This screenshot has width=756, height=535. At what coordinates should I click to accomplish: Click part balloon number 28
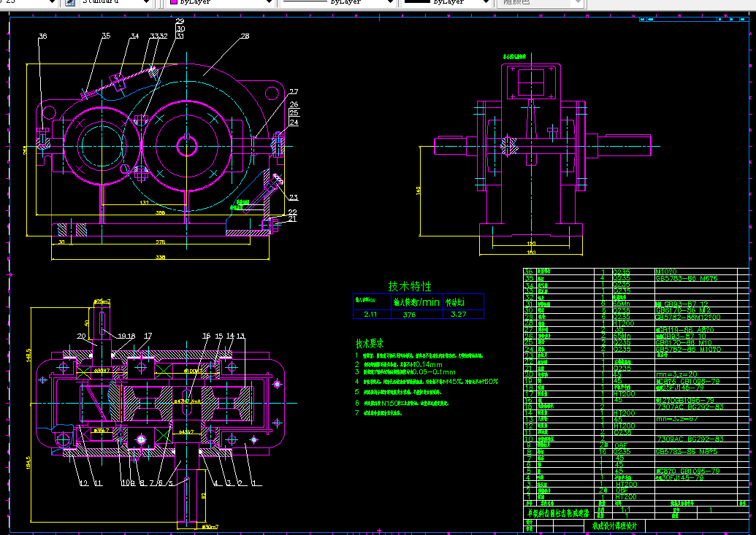245,36
